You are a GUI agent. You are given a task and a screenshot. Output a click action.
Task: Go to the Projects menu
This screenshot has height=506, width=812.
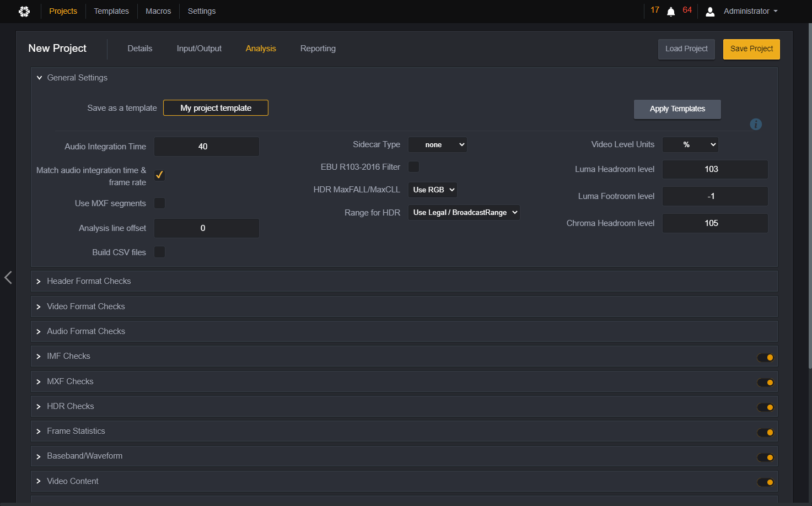click(x=63, y=11)
